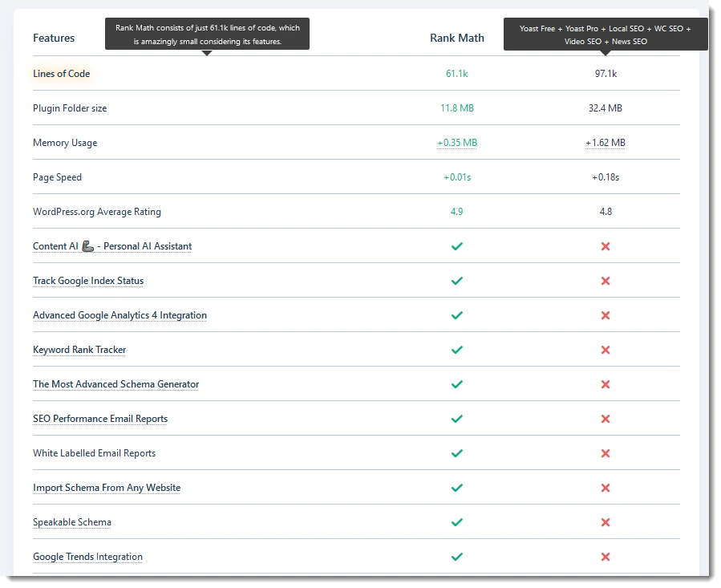Open the Track Google Index Status link
The width and height of the screenshot is (721, 588).
88,281
